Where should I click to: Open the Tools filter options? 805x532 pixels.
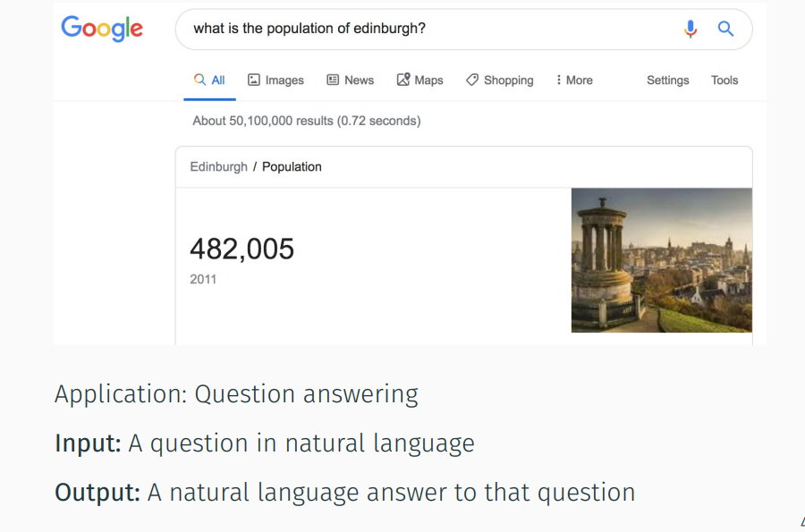point(724,80)
